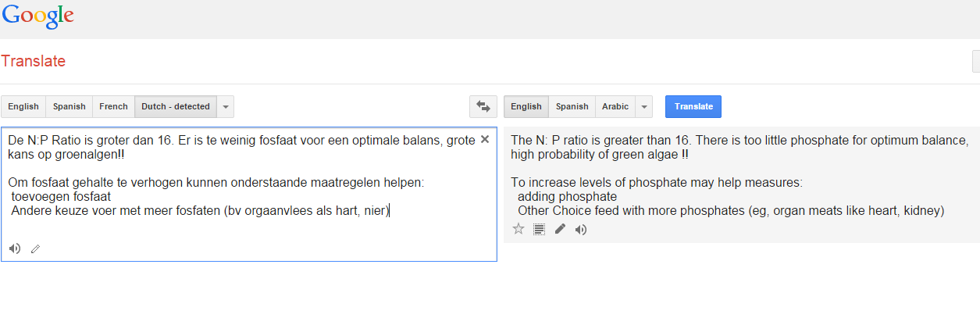Clear the source text with X
The width and height of the screenshot is (980, 311).
coord(484,139)
